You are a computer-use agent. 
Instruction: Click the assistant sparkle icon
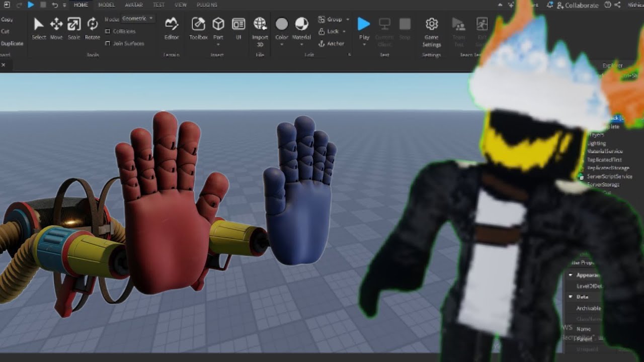(x=510, y=5)
